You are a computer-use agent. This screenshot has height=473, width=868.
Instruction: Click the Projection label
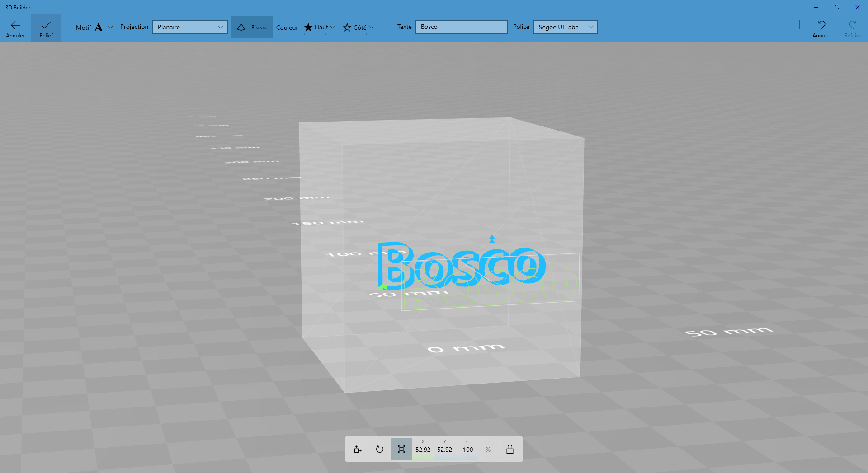pyautogui.click(x=134, y=27)
